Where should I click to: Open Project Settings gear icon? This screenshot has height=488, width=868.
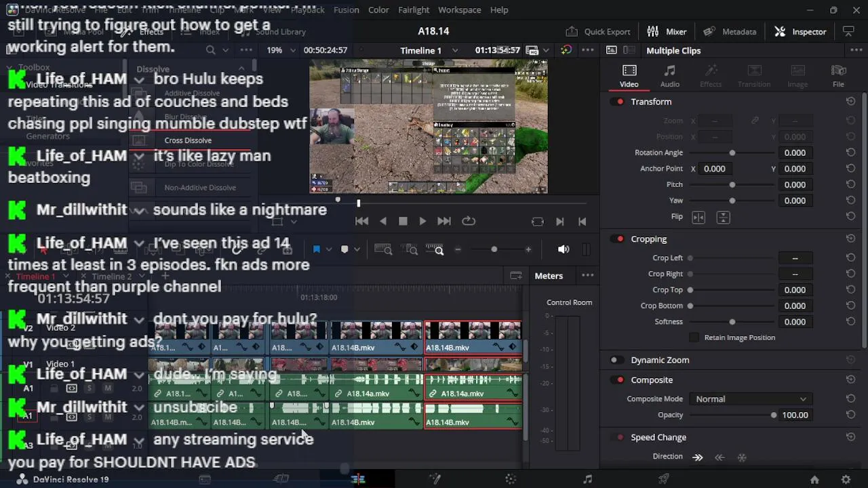coord(846,479)
